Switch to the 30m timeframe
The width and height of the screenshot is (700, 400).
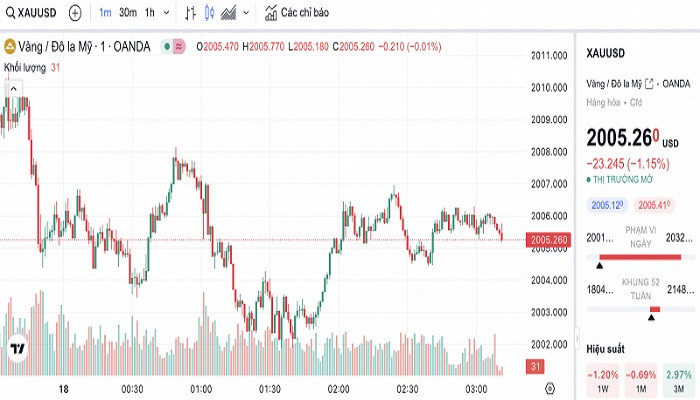(x=127, y=13)
